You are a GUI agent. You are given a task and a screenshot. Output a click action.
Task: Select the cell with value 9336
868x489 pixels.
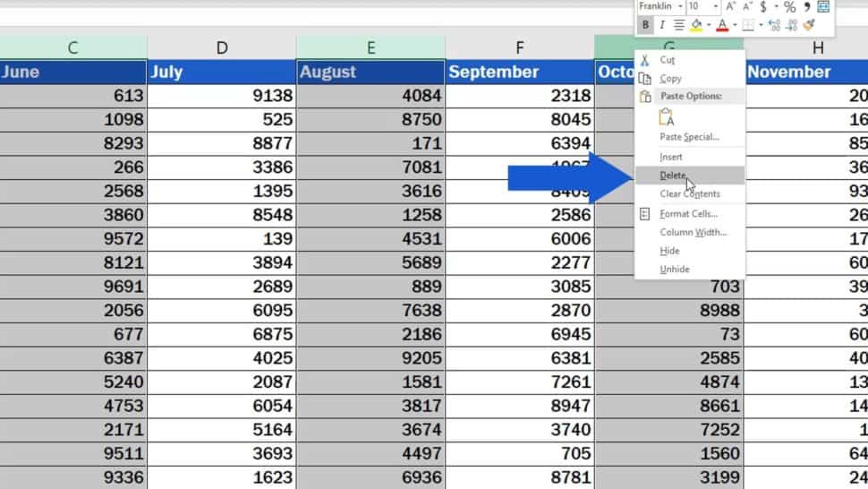(x=73, y=476)
